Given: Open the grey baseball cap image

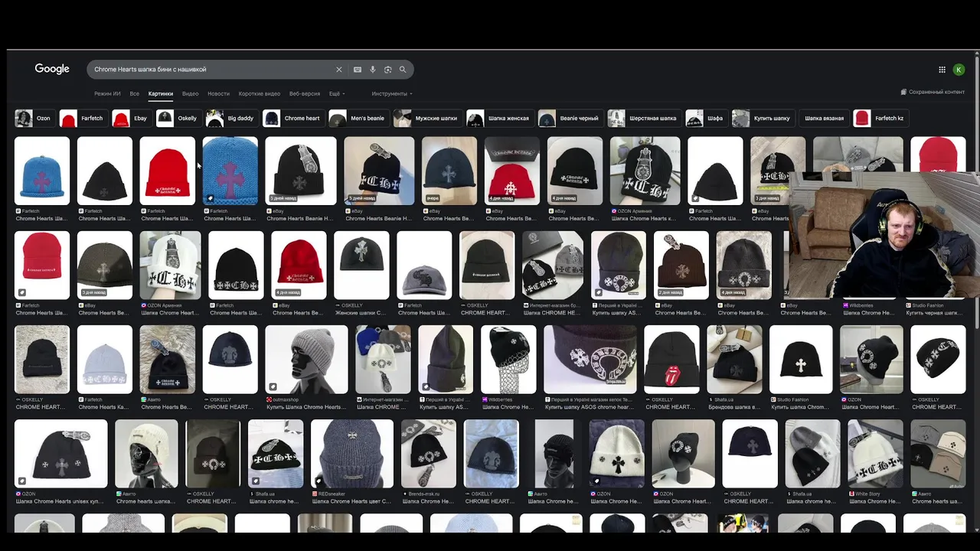Looking at the screenshot, I should (424, 265).
